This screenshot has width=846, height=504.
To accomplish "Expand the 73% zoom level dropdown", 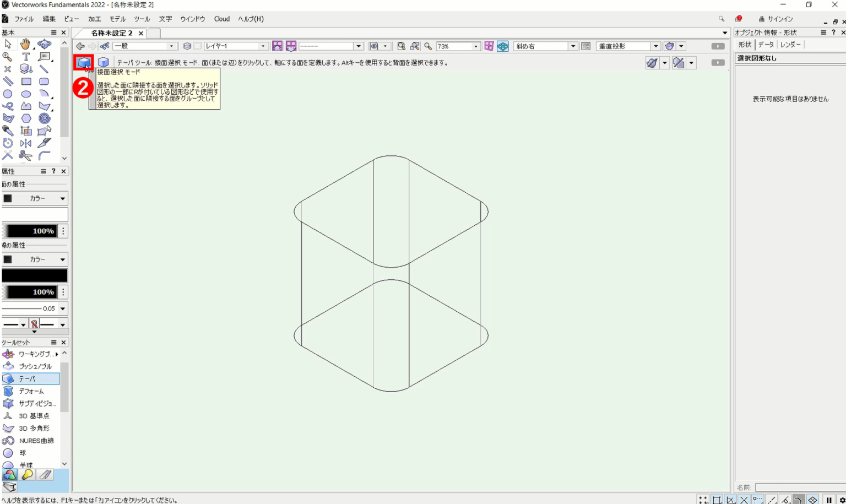I will click(x=476, y=46).
